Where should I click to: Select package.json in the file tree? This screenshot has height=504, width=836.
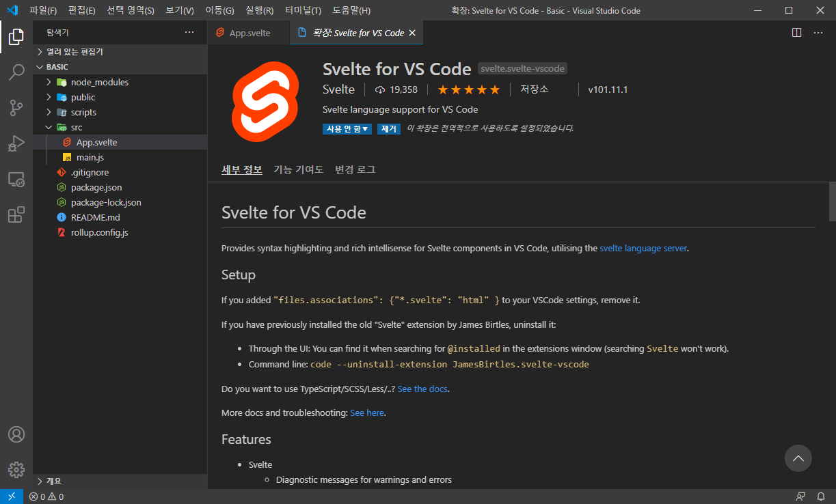click(x=120, y=187)
